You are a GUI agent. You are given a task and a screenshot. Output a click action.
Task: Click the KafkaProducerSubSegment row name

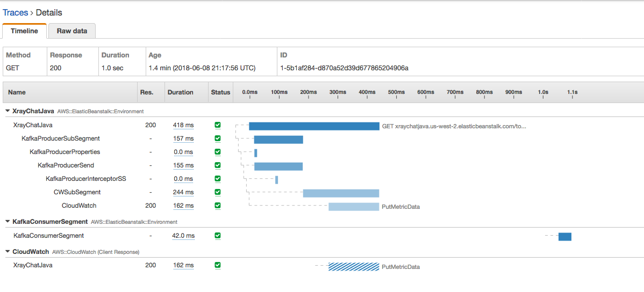coord(60,138)
